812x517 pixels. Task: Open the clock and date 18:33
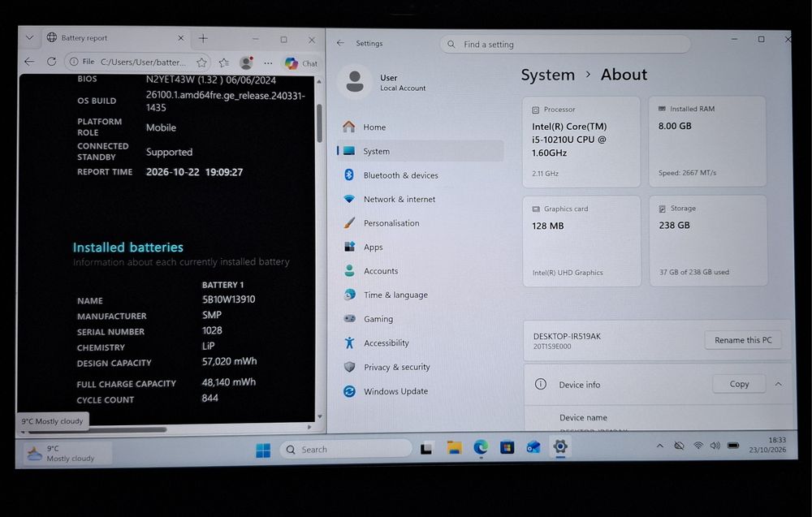(768, 445)
